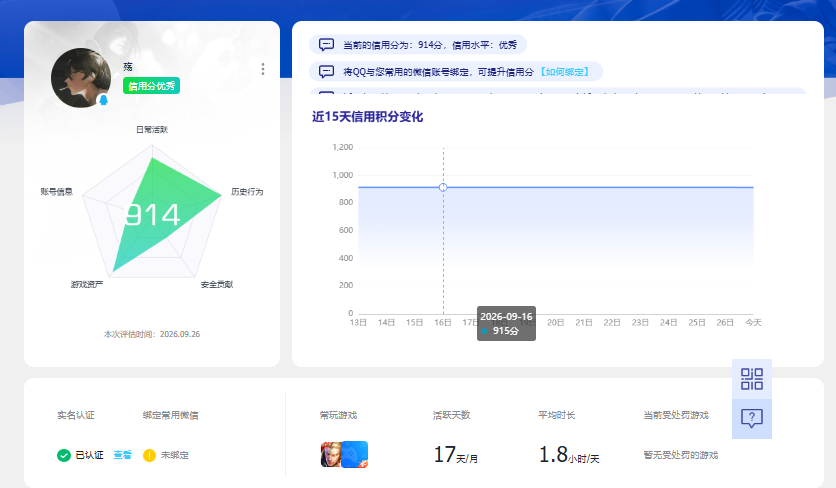Click the 1,200 y-axis value
Viewport: 836px width, 488px height.
point(343,147)
